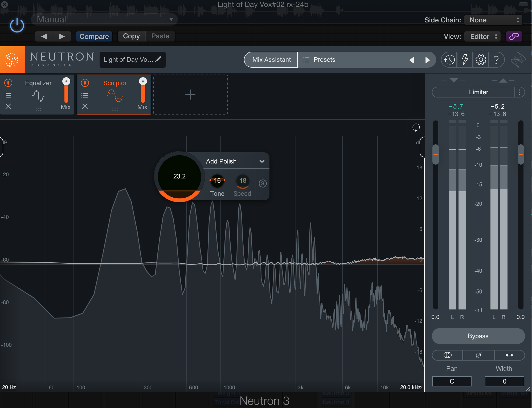Viewport: 532px width, 408px height.
Task: Toggle Equalizer module power button
Action: coord(8,83)
